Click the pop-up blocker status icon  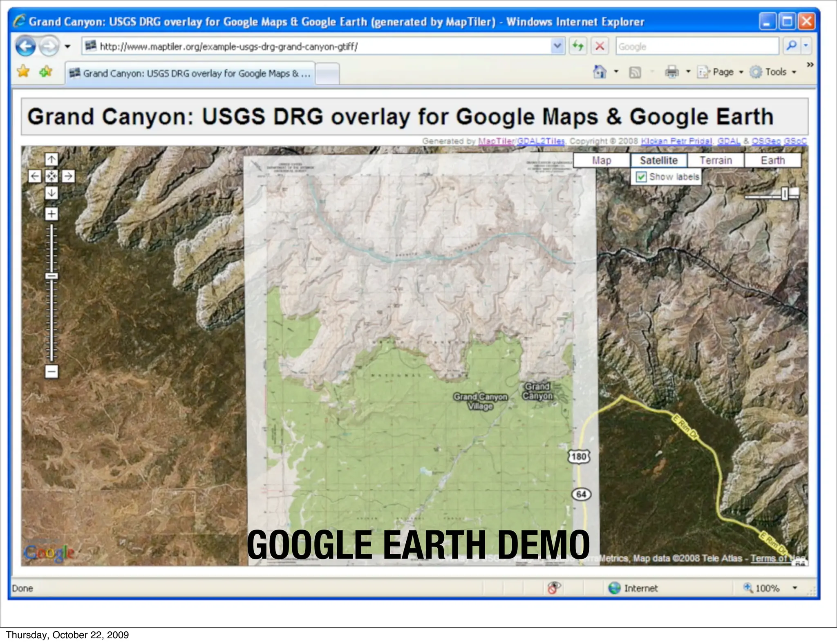[554, 588]
